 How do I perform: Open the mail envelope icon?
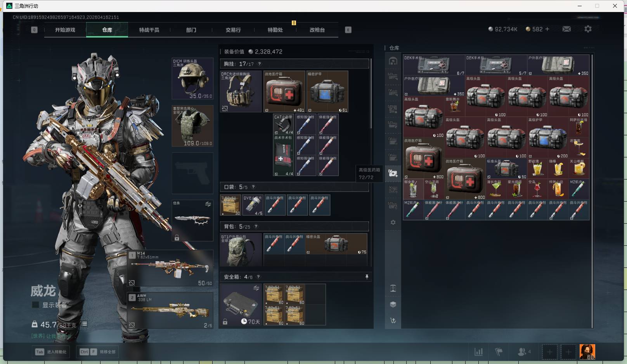pyautogui.click(x=566, y=29)
